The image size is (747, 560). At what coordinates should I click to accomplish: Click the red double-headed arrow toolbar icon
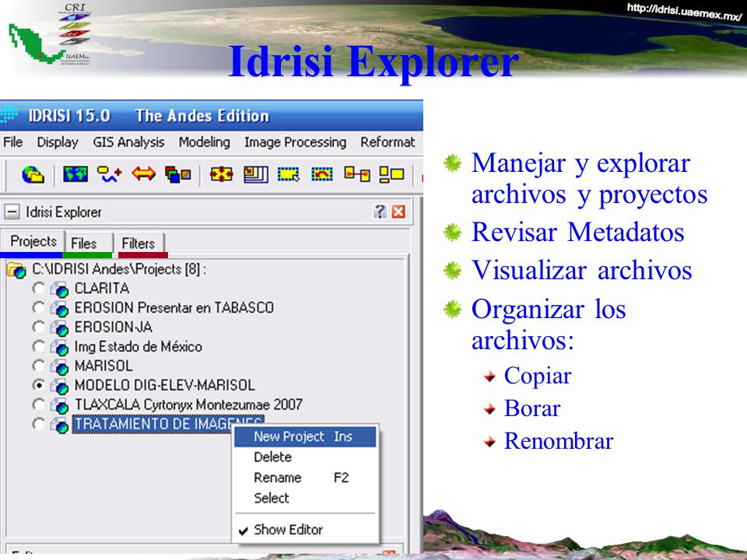(144, 173)
